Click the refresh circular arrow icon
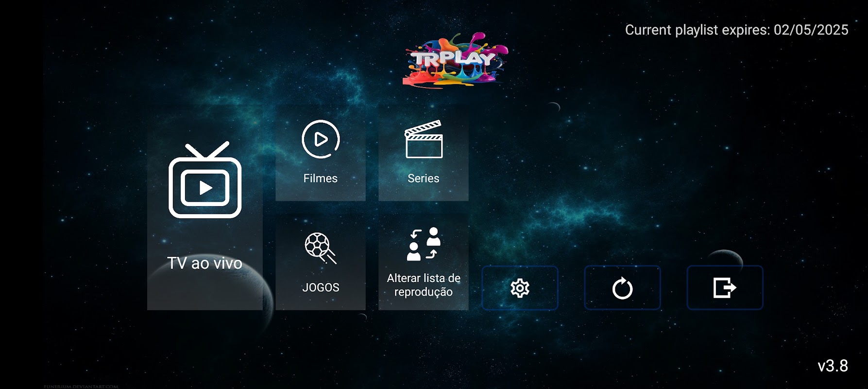This screenshot has width=868, height=389. 622,288
